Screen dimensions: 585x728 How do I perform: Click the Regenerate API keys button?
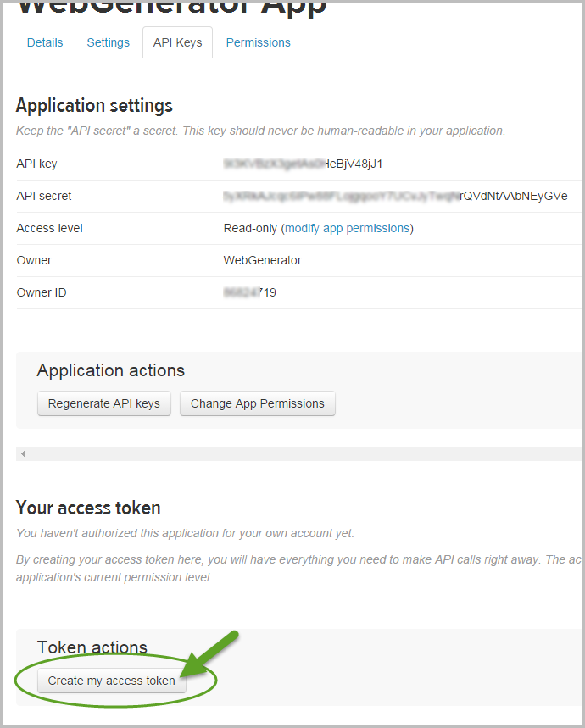click(x=103, y=403)
